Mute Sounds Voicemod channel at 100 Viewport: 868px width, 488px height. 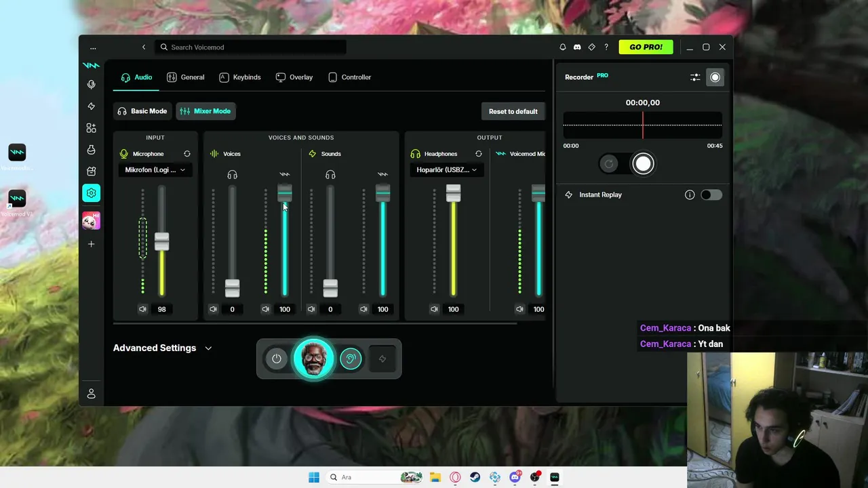coord(363,309)
